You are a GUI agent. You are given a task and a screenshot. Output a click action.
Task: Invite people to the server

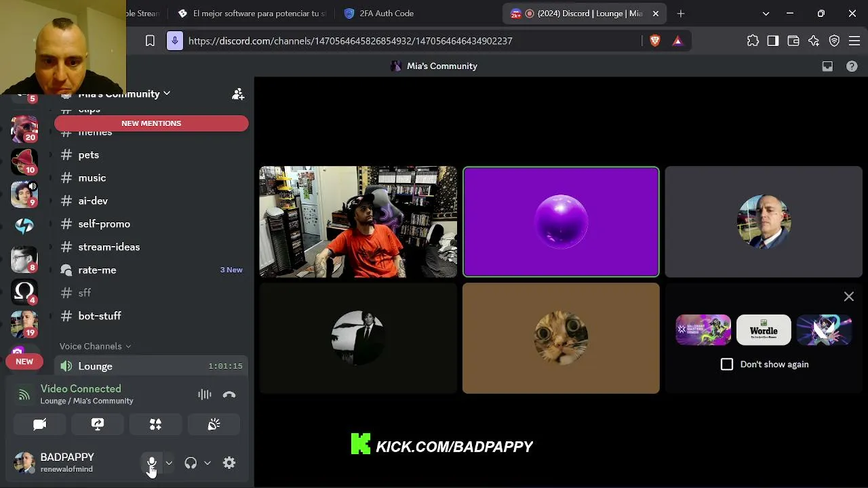(238, 94)
